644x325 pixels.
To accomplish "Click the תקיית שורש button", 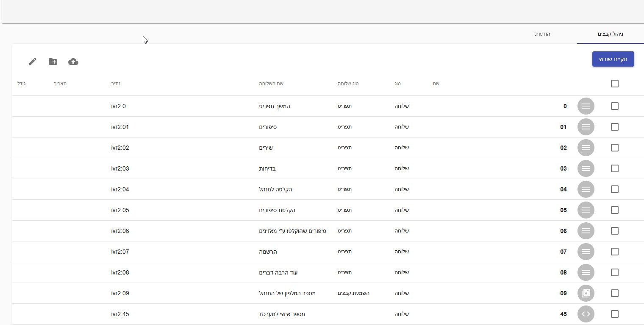I will tap(613, 59).
